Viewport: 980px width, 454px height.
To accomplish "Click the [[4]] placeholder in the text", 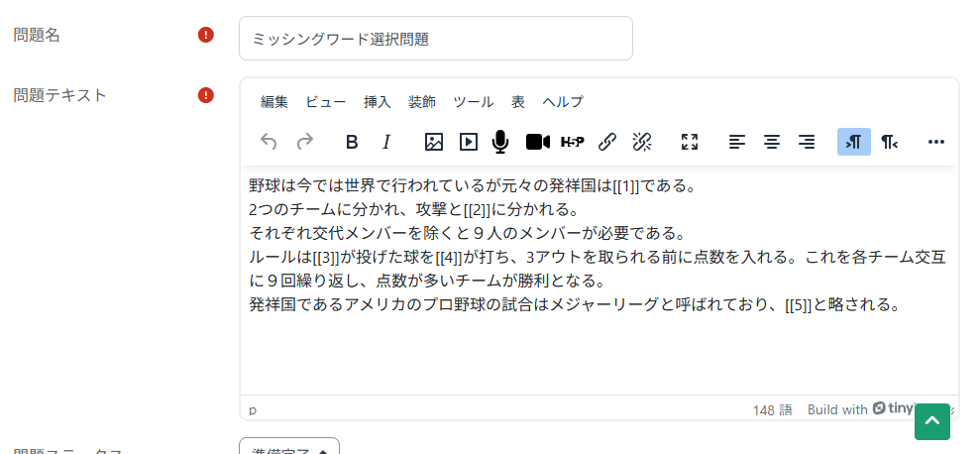I will click(x=448, y=258).
